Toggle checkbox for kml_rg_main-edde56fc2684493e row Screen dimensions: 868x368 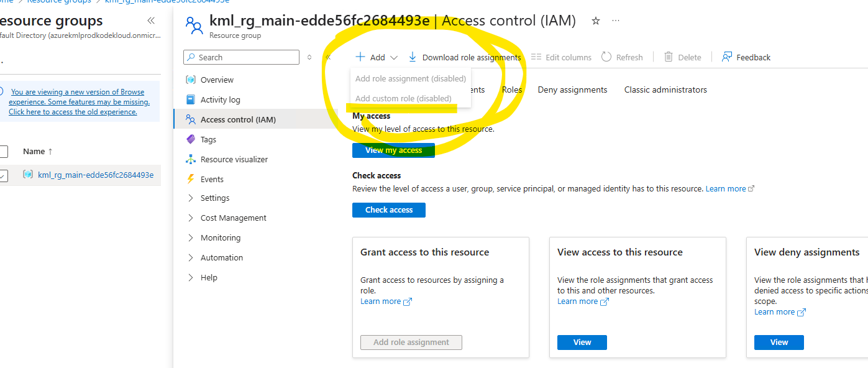3,175
